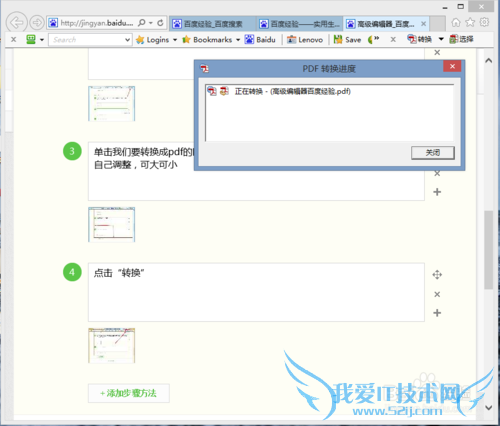The image size is (500, 426).
Task: Delete step 2 with top X icon
Action: point(437,52)
